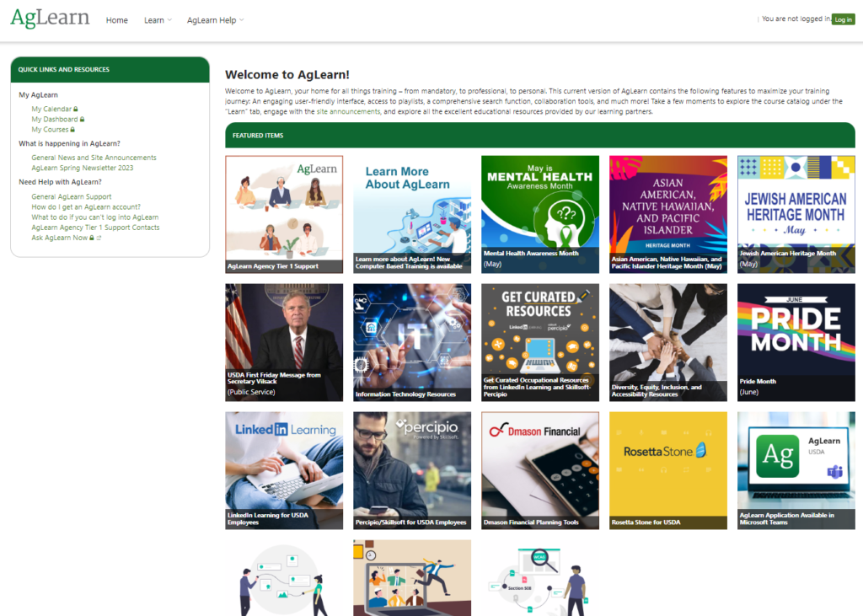
Task: Open the Section 508 magnifier illustration tile
Action: pyautogui.click(x=540, y=578)
